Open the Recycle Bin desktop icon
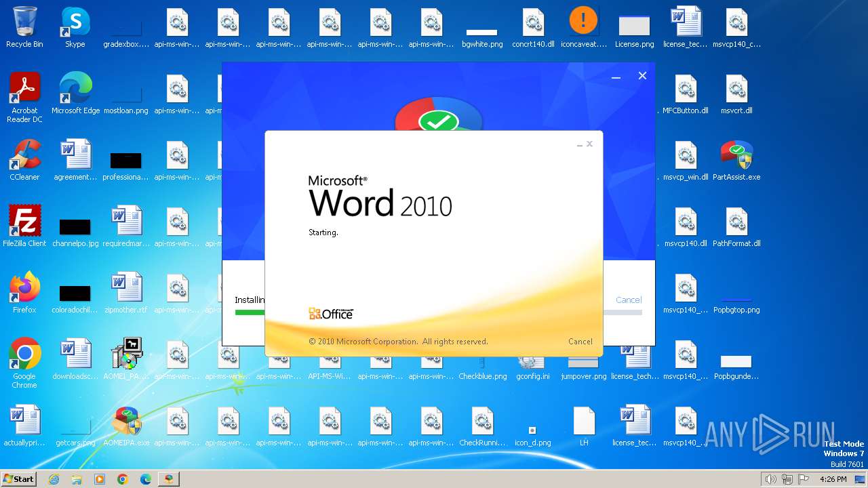 coord(24,28)
